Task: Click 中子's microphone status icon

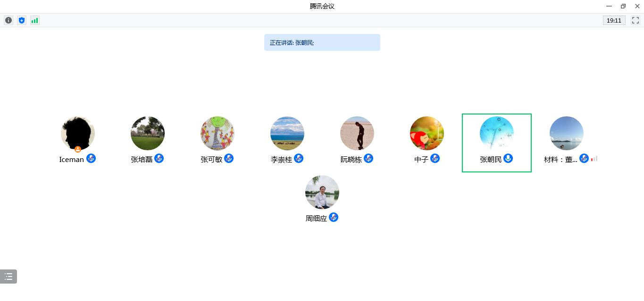Action: pos(435,159)
